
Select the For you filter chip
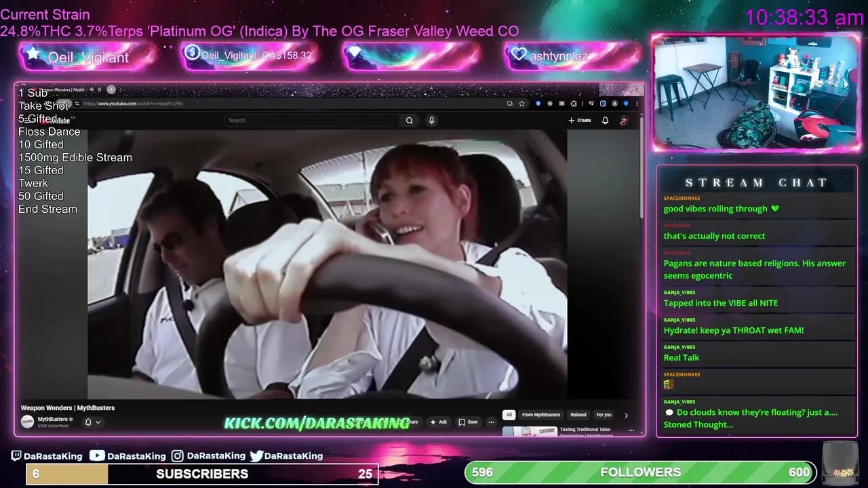tap(604, 415)
